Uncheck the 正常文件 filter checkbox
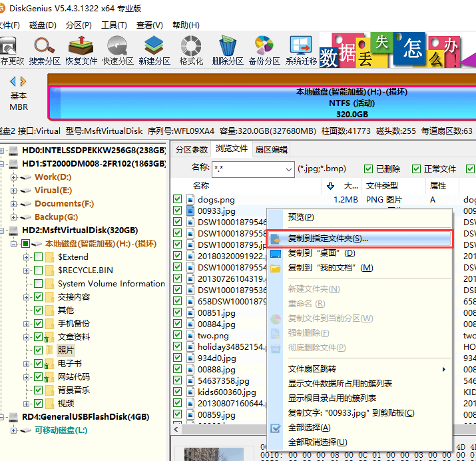The width and height of the screenshot is (476, 461). [417, 169]
